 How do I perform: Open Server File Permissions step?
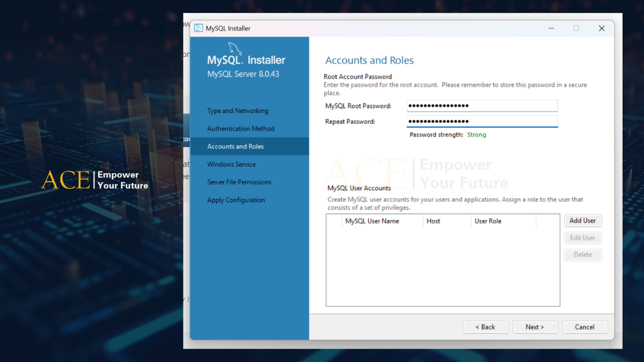point(239,182)
